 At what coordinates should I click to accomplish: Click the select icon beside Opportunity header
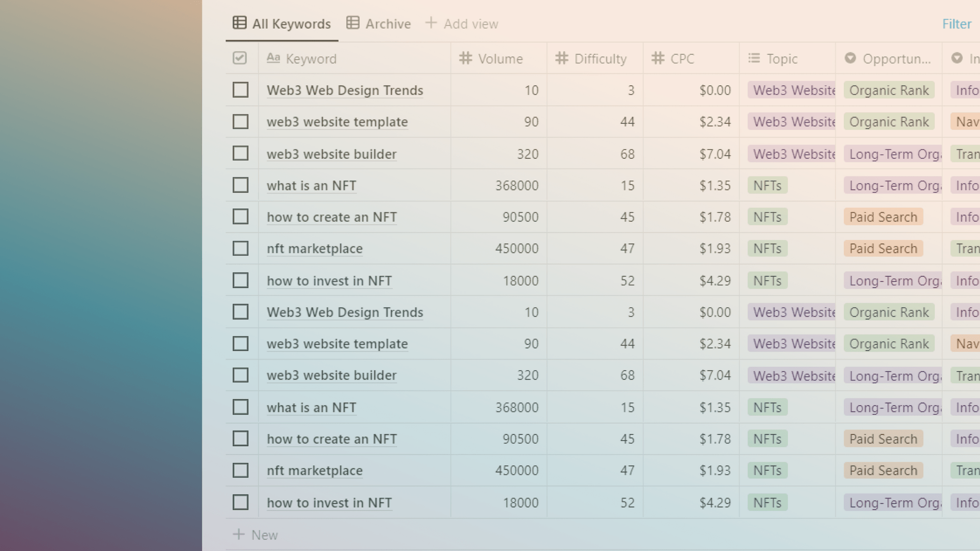(850, 58)
